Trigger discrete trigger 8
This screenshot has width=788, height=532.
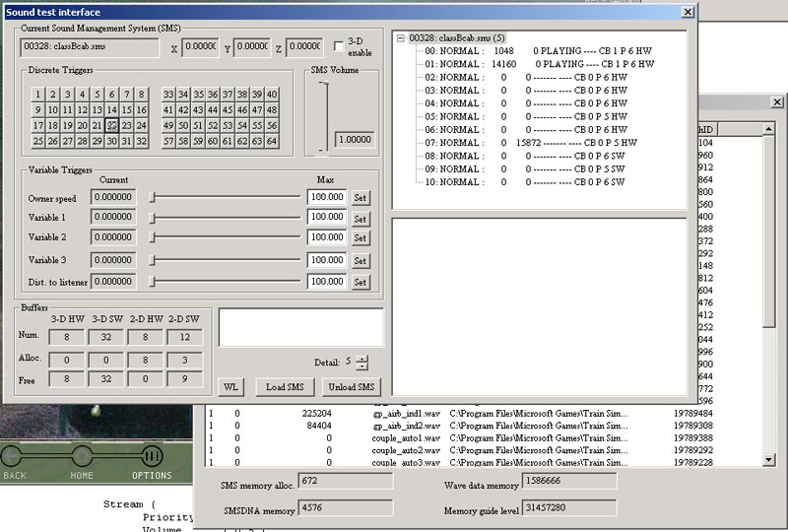(141, 94)
